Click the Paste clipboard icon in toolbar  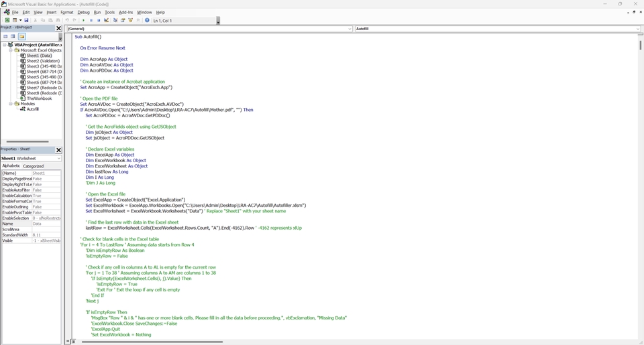click(x=50, y=20)
